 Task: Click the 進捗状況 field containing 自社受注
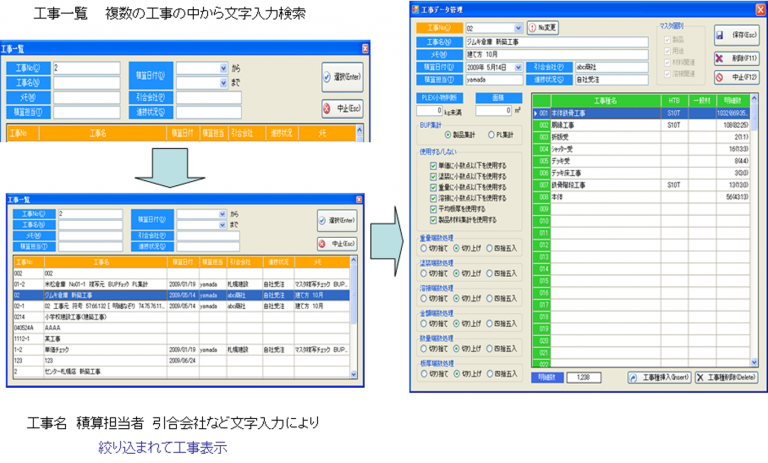tap(611, 79)
